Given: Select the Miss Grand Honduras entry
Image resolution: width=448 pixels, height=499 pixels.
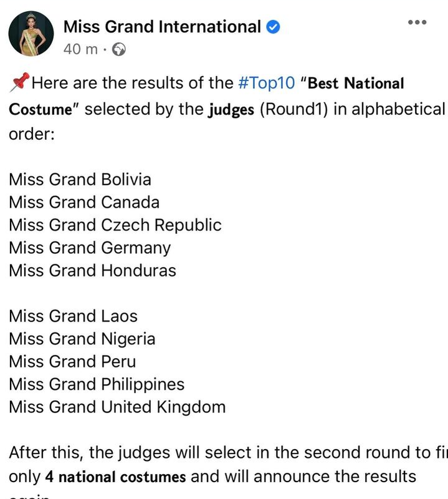Looking at the screenshot, I should [92, 271].
